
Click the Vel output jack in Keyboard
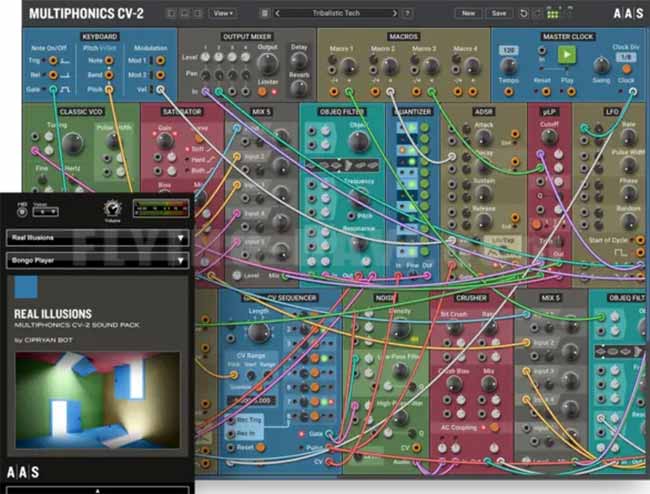(x=160, y=89)
